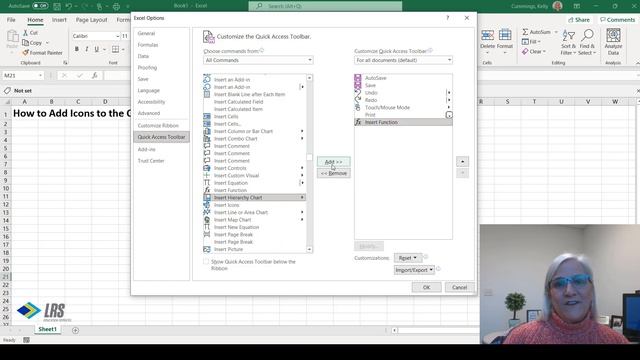Click the help question mark in Excel Options

(x=448, y=18)
